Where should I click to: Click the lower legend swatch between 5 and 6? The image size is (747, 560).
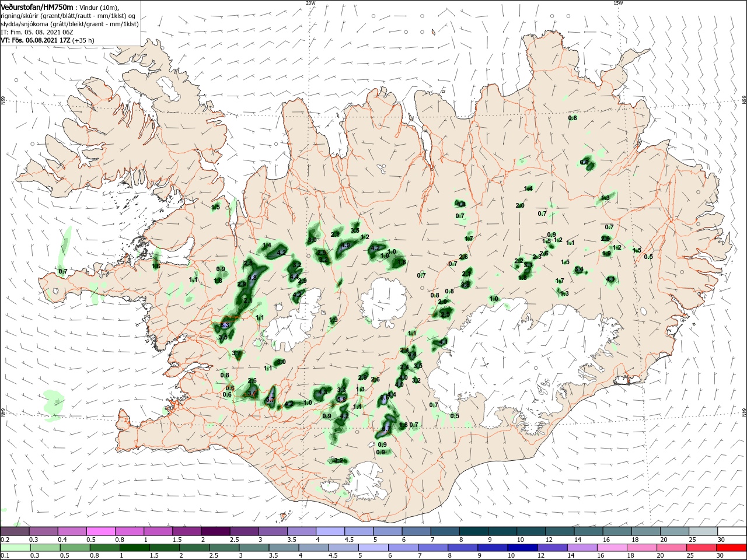click(374, 548)
